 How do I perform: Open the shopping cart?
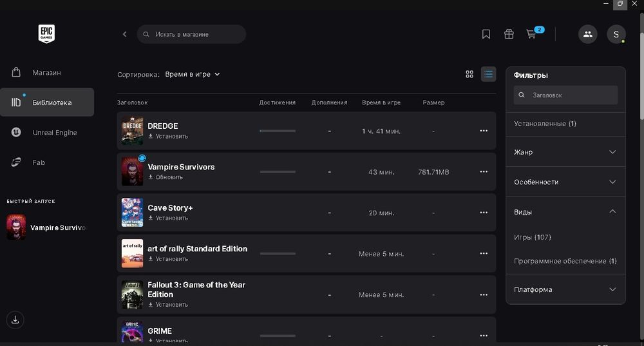(x=531, y=34)
